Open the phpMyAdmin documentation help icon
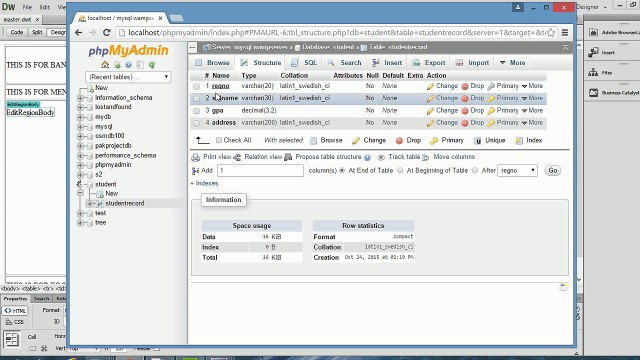 (129, 65)
